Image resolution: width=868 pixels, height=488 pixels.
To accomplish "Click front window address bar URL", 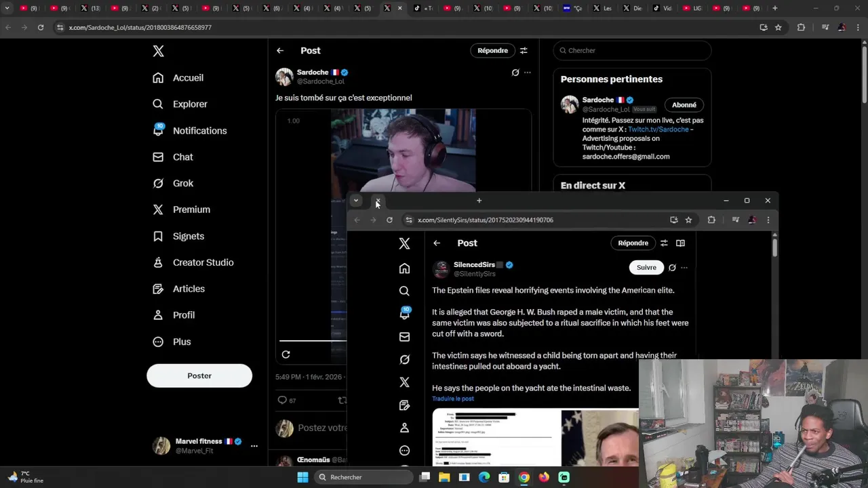I will pos(486,220).
